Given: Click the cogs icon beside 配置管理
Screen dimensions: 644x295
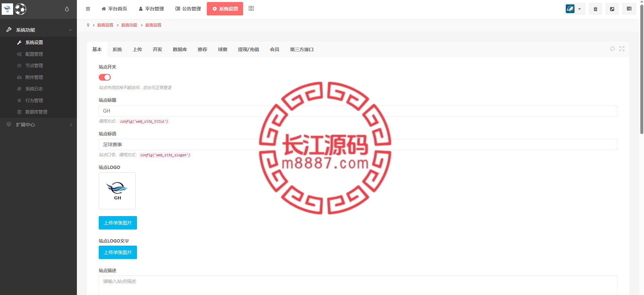Looking at the screenshot, I should click(x=19, y=54).
